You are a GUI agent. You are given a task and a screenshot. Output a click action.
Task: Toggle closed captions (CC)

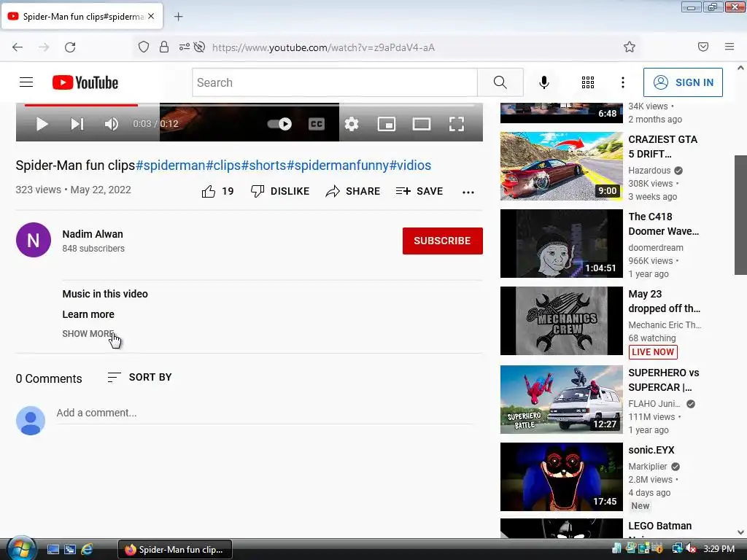coord(317,124)
